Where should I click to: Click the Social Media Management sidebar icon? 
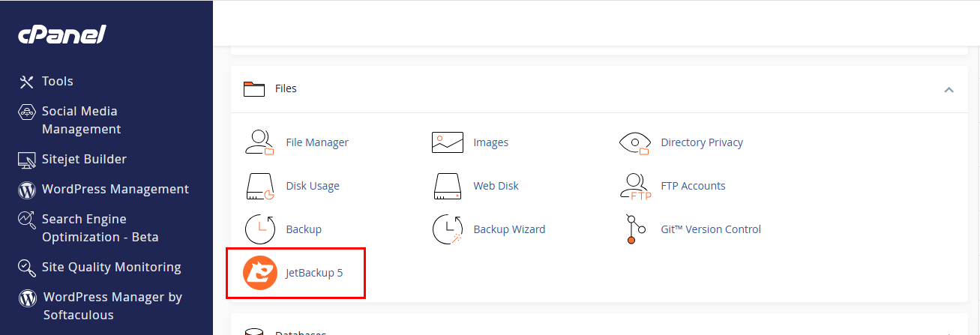pyautogui.click(x=27, y=112)
